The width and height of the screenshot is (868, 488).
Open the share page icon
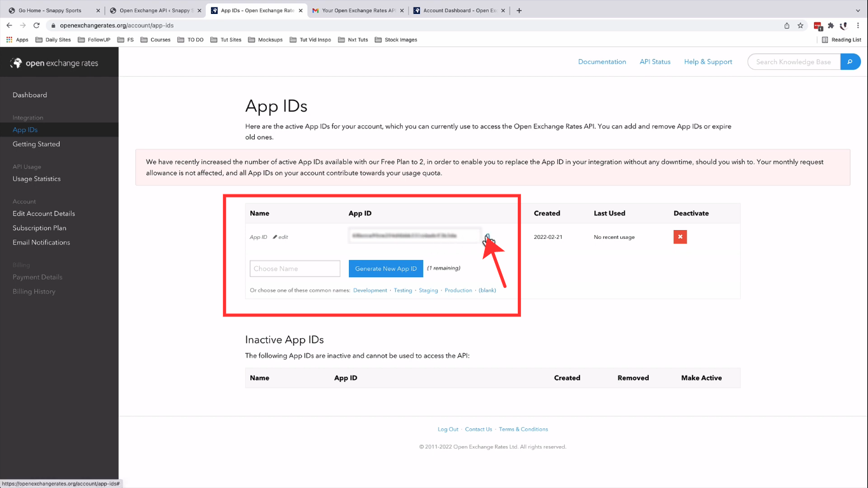787,25
